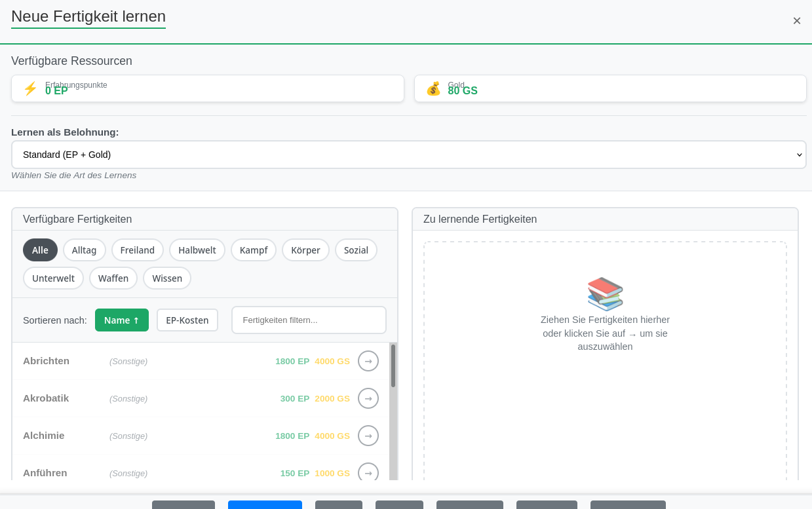Click the Unterwelt filter button
This screenshot has width=812, height=509.
pos(53,278)
